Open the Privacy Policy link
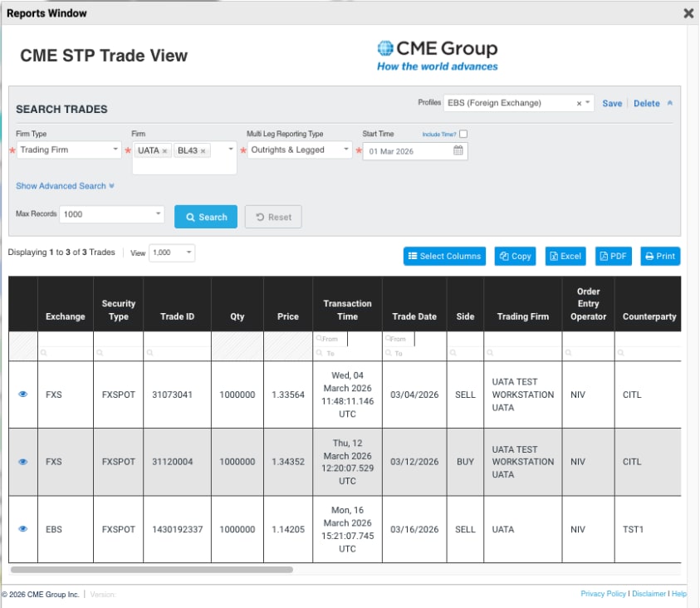 click(603, 593)
